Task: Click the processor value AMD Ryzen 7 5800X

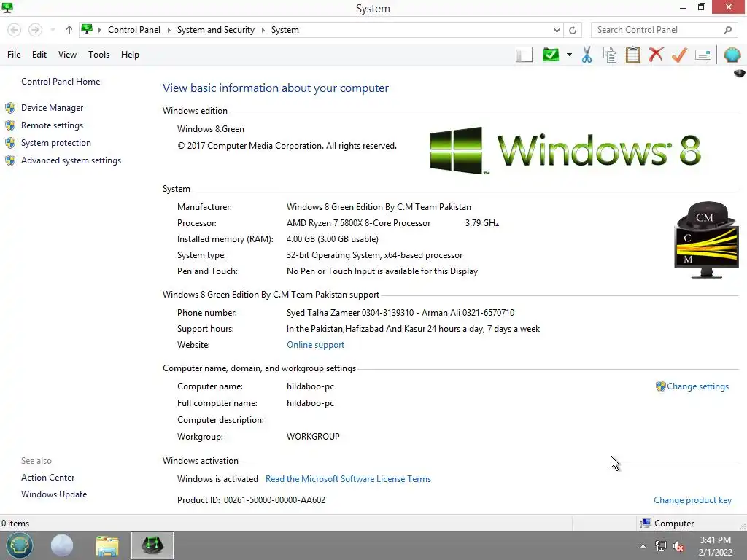Action: click(x=358, y=223)
